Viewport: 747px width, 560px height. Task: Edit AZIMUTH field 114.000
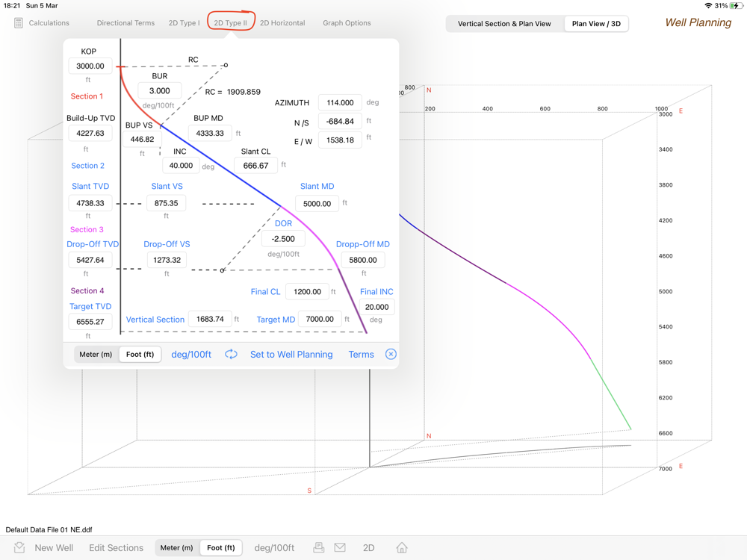(340, 102)
